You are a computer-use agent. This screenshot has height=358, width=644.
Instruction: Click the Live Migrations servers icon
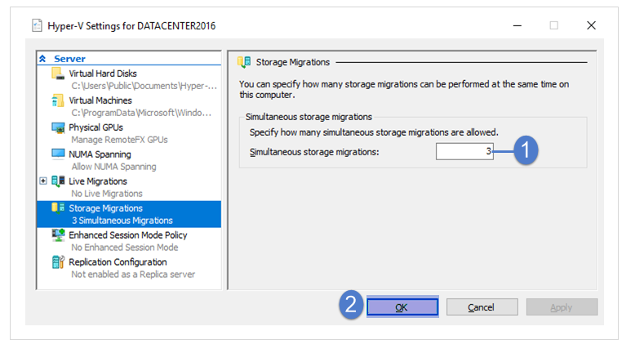pos(58,181)
